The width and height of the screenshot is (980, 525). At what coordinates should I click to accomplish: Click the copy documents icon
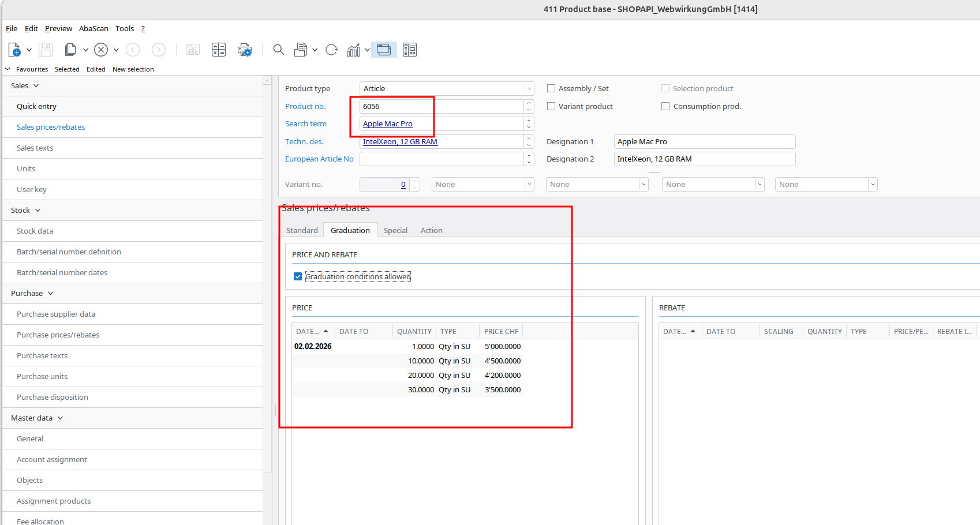pyautogui.click(x=70, y=50)
